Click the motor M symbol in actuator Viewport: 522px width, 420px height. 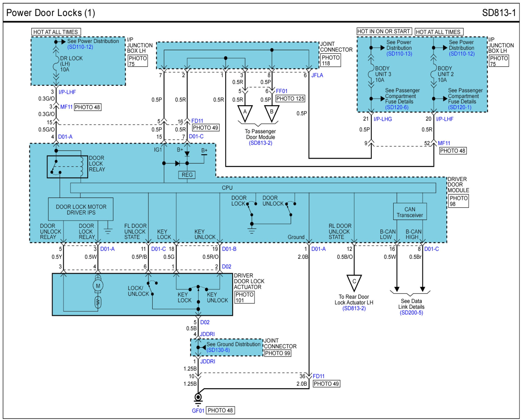point(98,286)
